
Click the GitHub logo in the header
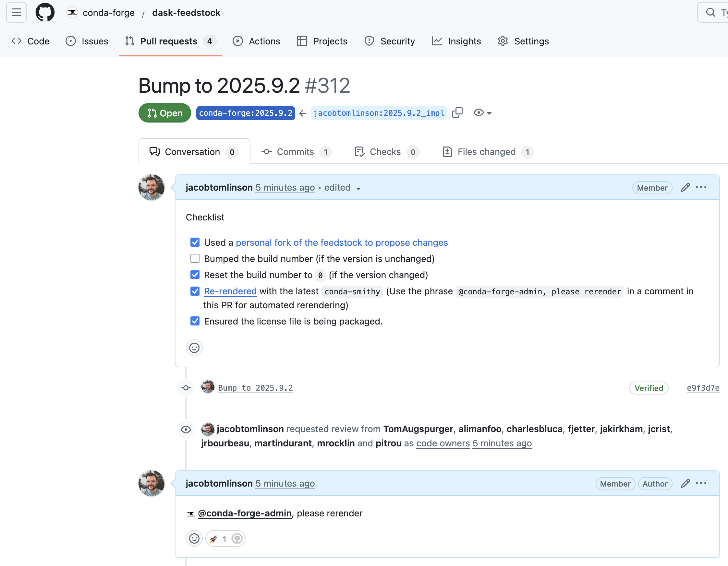coord(45,12)
